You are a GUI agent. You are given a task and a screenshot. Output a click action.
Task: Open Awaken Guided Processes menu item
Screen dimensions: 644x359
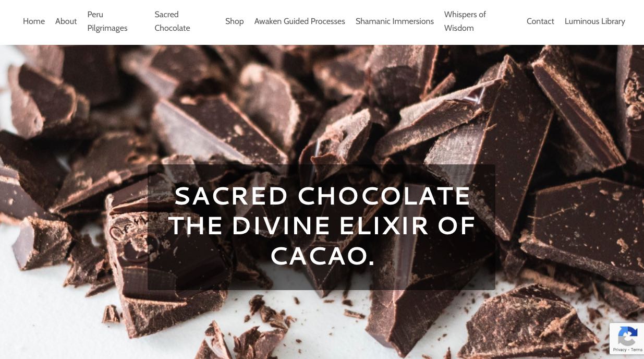[299, 21]
